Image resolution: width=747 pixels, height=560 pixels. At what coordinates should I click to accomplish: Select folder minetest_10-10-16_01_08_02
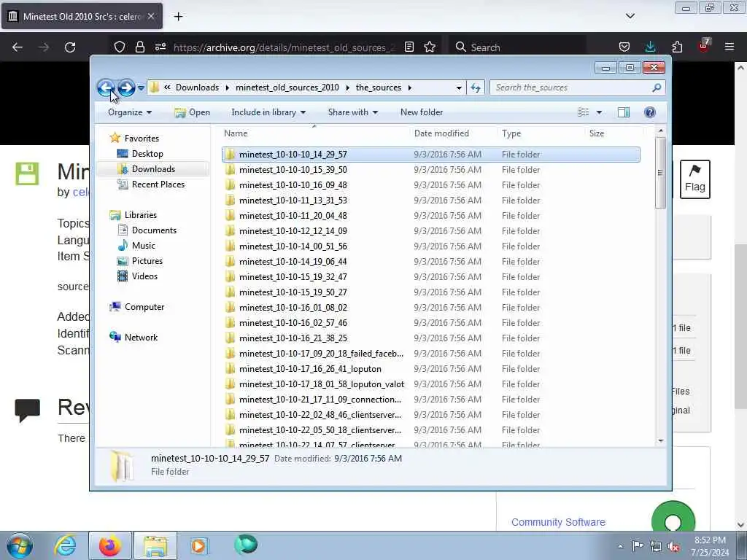pos(430,308)
